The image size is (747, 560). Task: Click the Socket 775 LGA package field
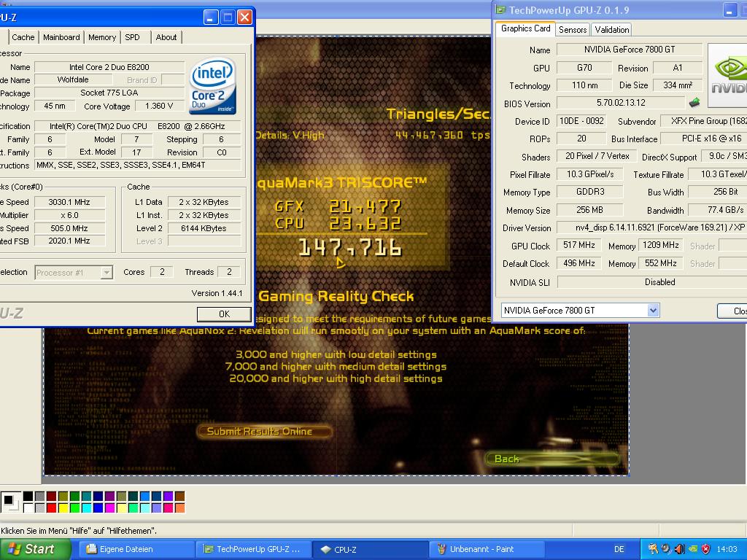(x=109, y=93)
